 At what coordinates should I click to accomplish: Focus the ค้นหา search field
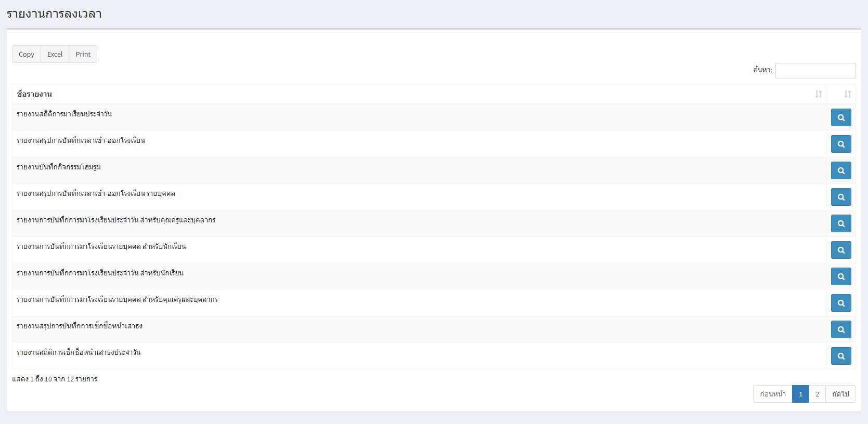[x=815, y=71]
